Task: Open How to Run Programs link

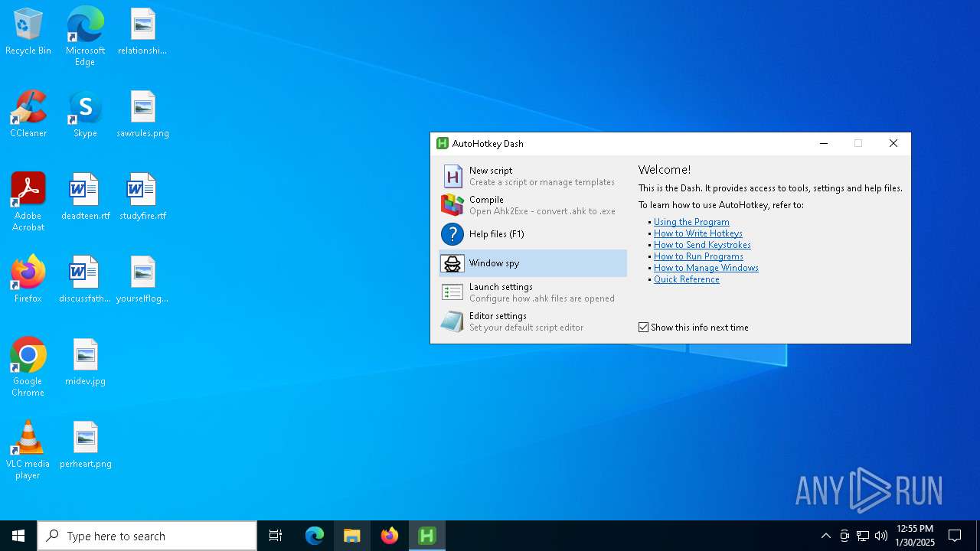Action: point(698,256)
